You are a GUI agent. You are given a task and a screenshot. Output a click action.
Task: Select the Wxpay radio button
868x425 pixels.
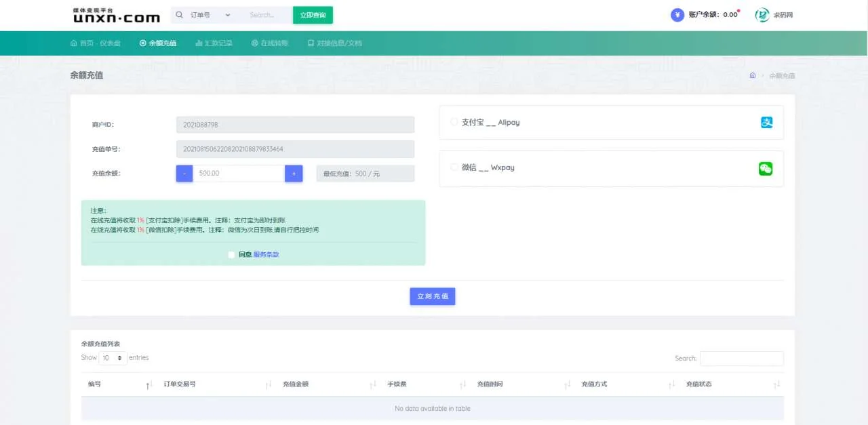tap(454, 168)
